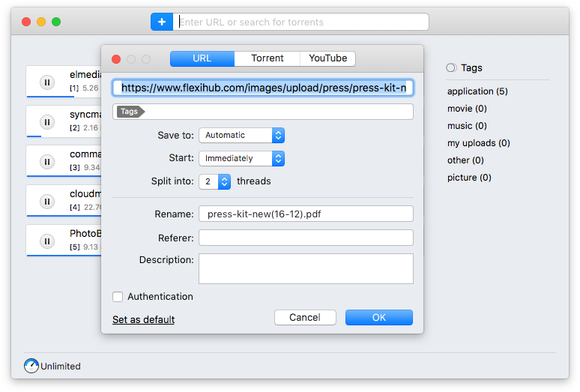This screenshot has height=392, width=580.
Task: Pause the PhotoBulk download
Action: point(46,241)
